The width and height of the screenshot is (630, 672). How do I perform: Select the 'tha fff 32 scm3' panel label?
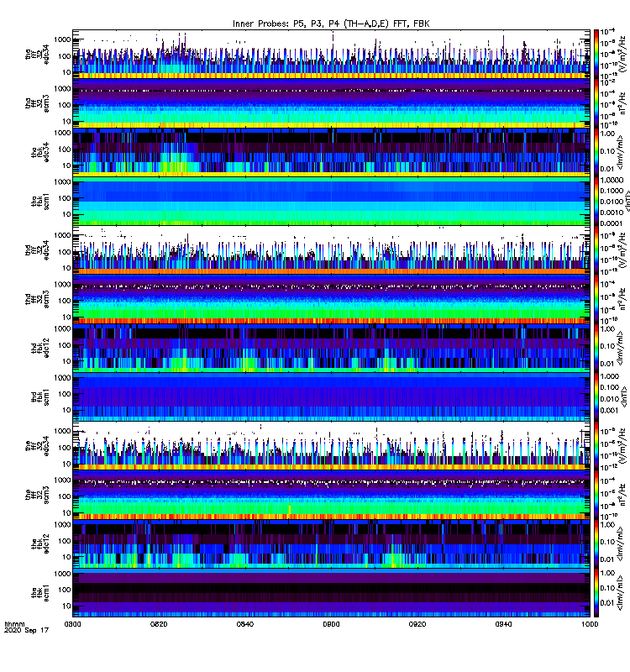point(37,103)
